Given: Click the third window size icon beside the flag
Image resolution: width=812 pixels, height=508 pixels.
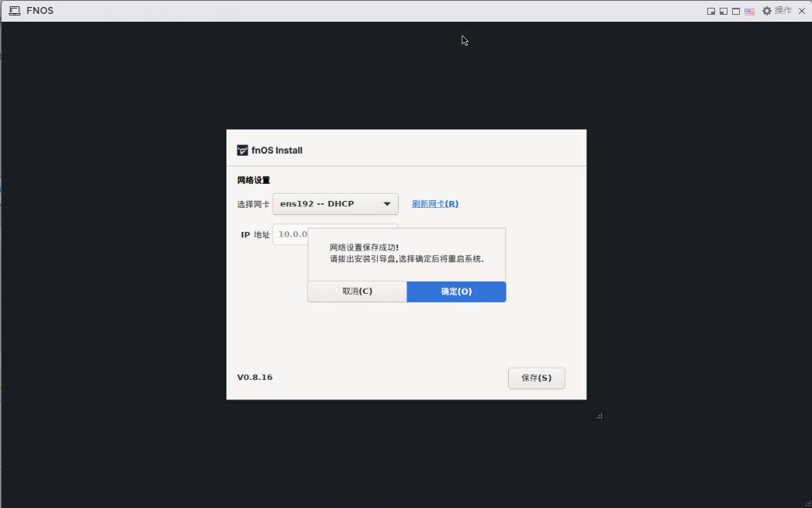Looking at the screenshot, I should point(736,12).
